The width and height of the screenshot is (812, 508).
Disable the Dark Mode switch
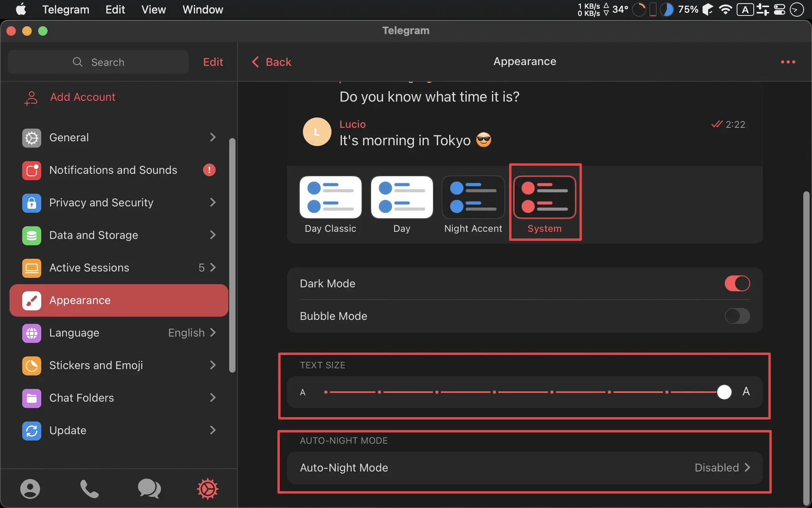[737, 283]
